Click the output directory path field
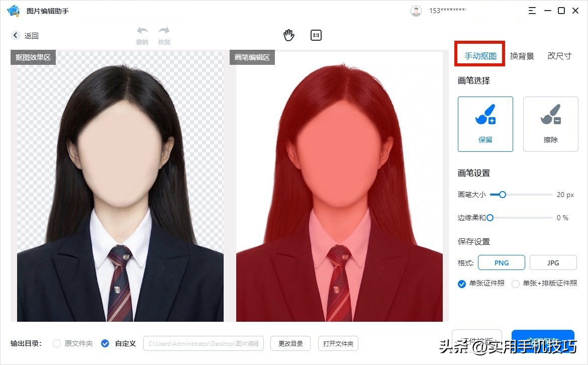Screen dimensions: 588x365 pos(203,343)
